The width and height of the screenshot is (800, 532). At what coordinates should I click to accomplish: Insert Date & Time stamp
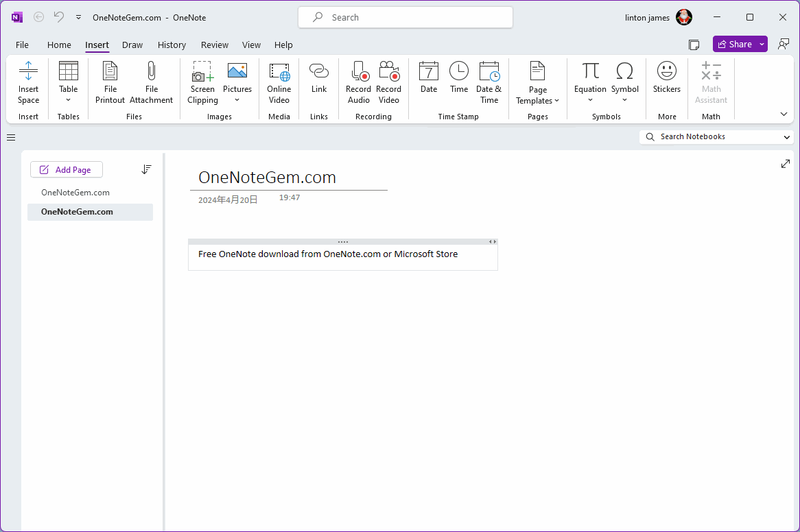(489, 82)
